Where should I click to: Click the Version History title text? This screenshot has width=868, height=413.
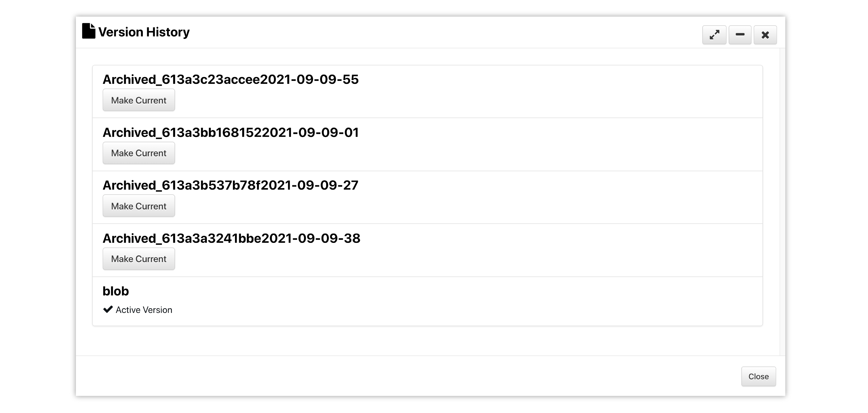tap(144, 32)
